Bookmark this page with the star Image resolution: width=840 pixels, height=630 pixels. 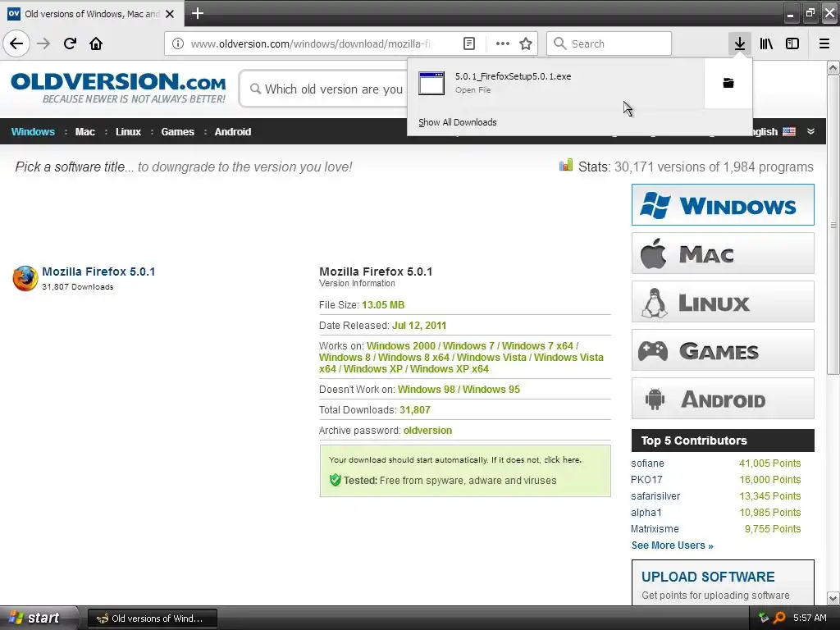point(526,43)
